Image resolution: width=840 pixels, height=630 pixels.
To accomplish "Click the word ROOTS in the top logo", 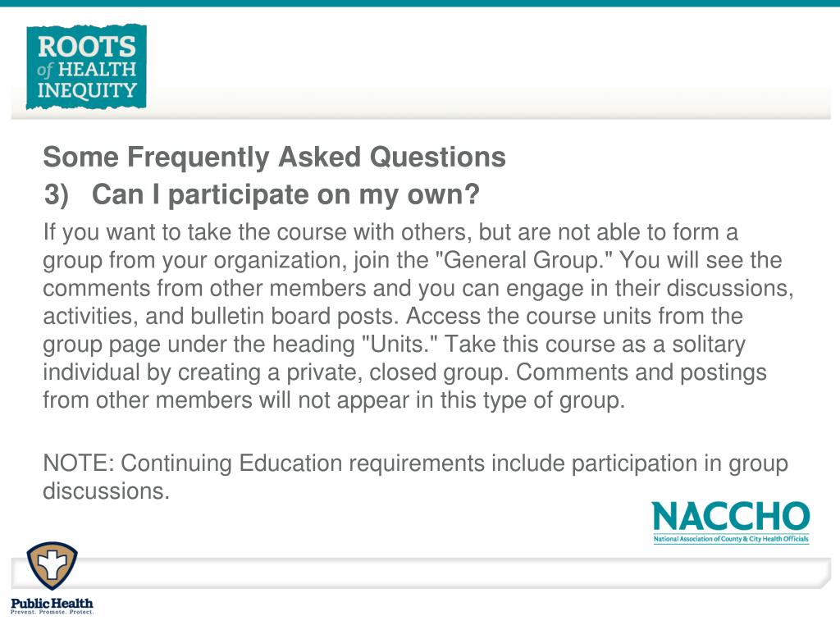I will [87, 46].
